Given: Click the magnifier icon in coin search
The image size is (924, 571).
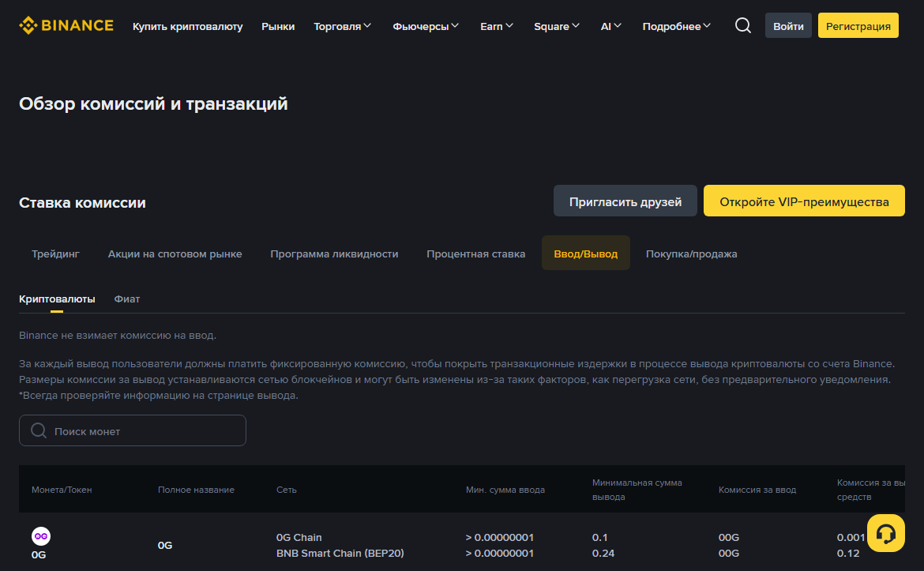Looking at the screenshot, I should [x=39, y=430].
